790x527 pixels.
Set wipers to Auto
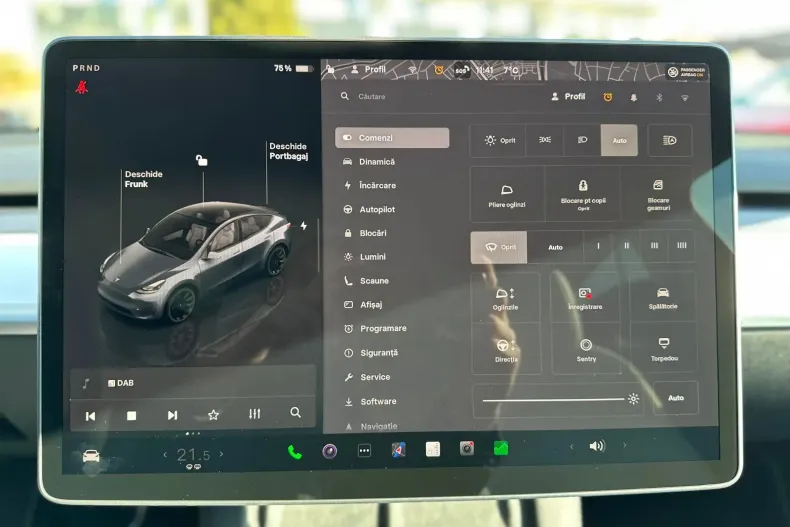555,247
